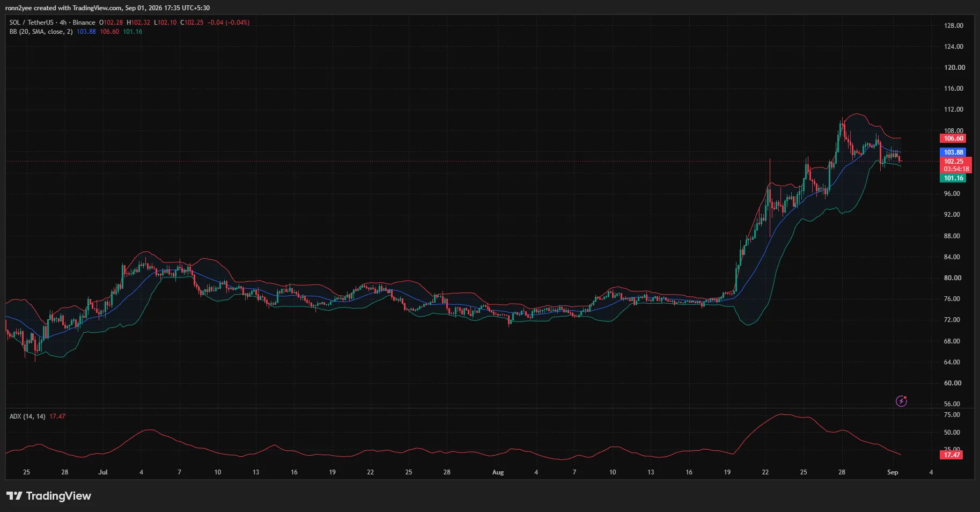Click the 75.00 ADX axis label

coord(952,415)
